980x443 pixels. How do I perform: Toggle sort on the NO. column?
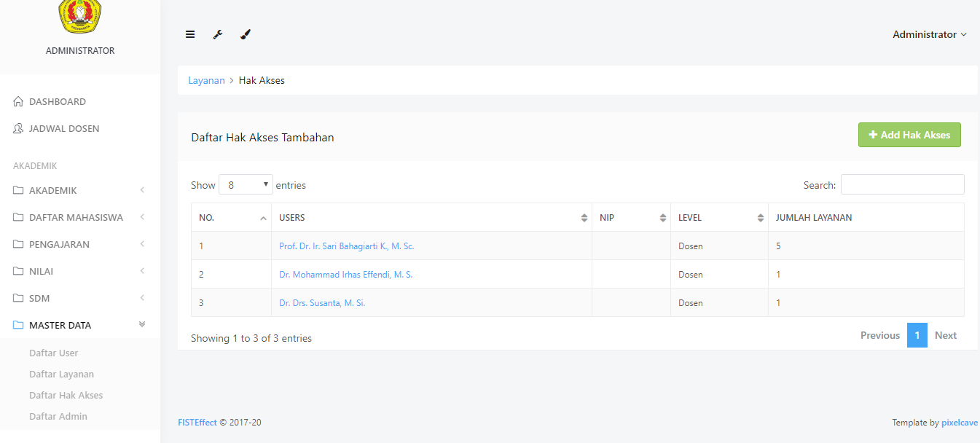coord(263,218)
